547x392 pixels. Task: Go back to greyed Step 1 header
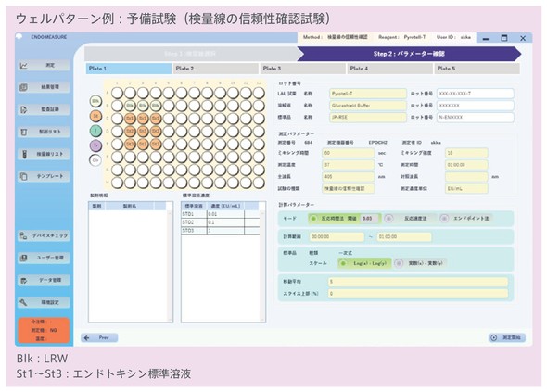coord(190,54)
